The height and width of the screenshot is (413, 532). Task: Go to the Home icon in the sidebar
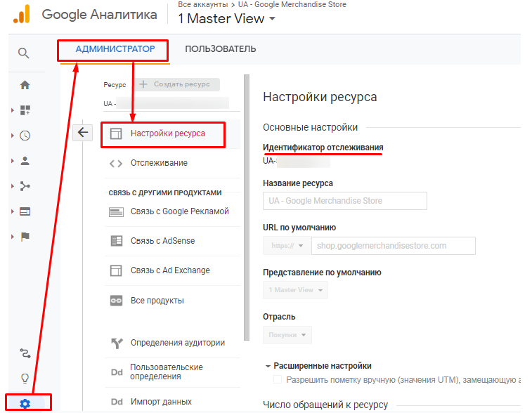25,85
